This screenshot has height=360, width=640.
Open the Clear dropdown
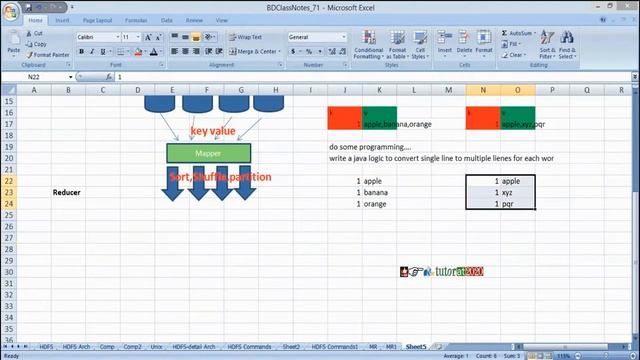click(x=514, y=55)
